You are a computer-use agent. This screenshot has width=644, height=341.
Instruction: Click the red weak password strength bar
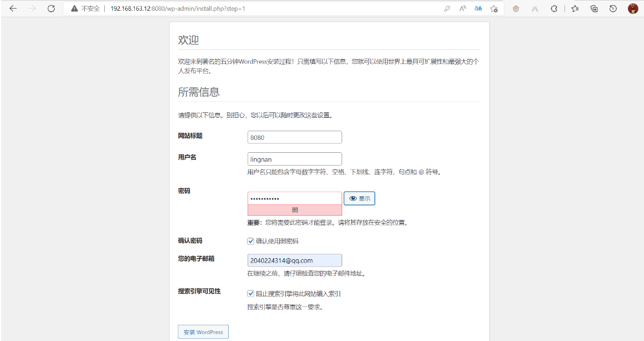(294, 209)
